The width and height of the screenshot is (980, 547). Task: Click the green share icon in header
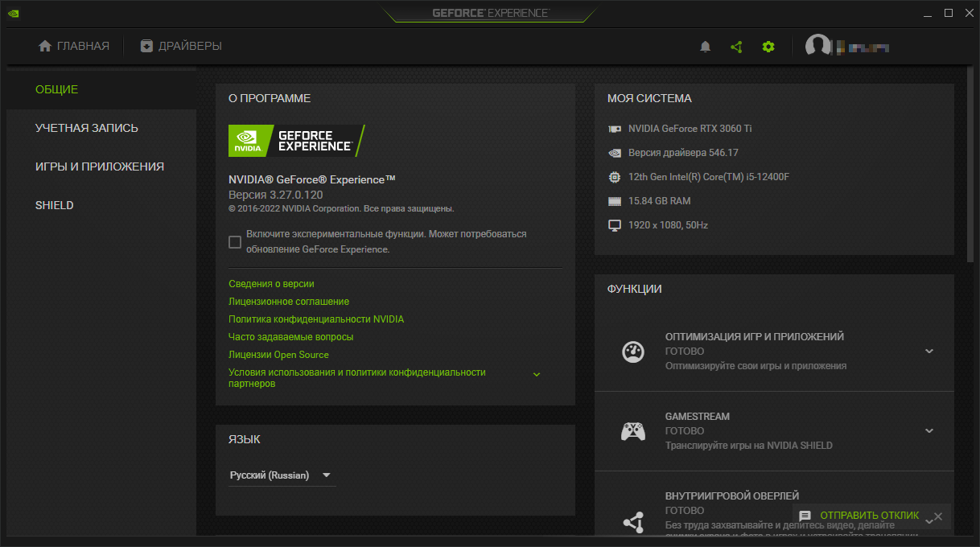pos(736,47)
